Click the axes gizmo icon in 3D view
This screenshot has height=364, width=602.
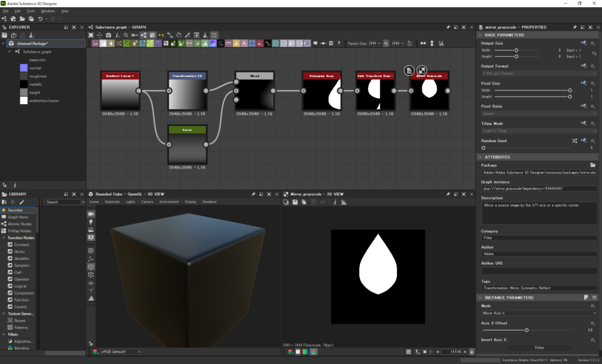click(x=91, y=259)
